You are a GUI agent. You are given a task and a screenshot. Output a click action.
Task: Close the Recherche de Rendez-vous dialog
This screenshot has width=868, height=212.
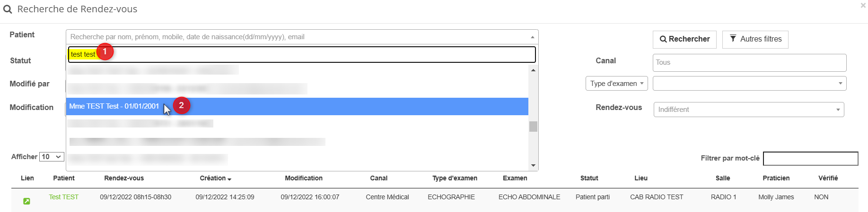[863, 6]
